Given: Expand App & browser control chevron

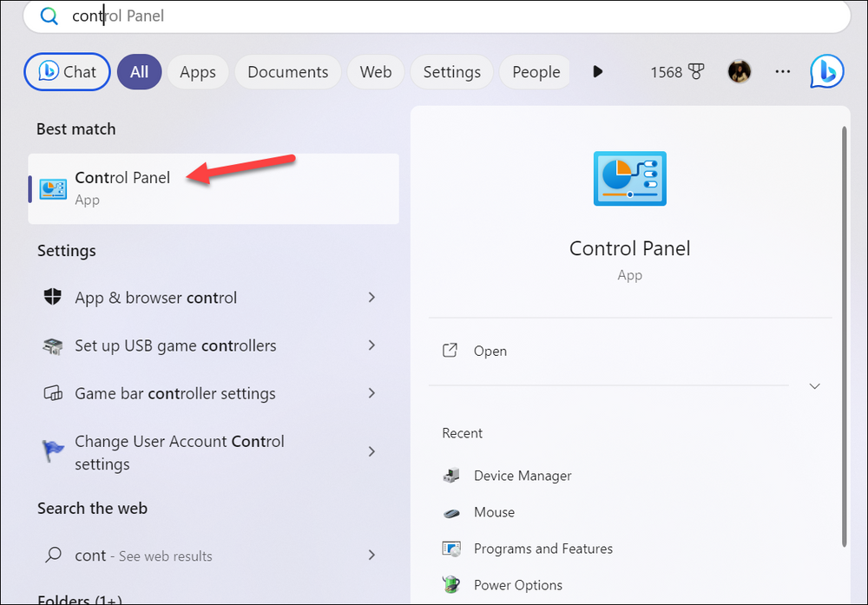Looking at the screenshot, I should (x=372, y=297).
